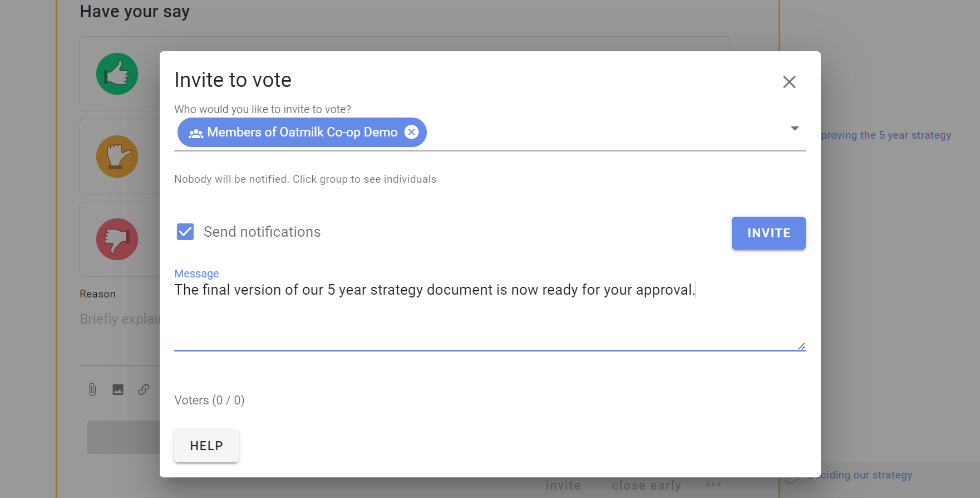The width and height of the screenshot is (980, 498).
Task: Click the invite action below dialog
Action: point(563,485)
